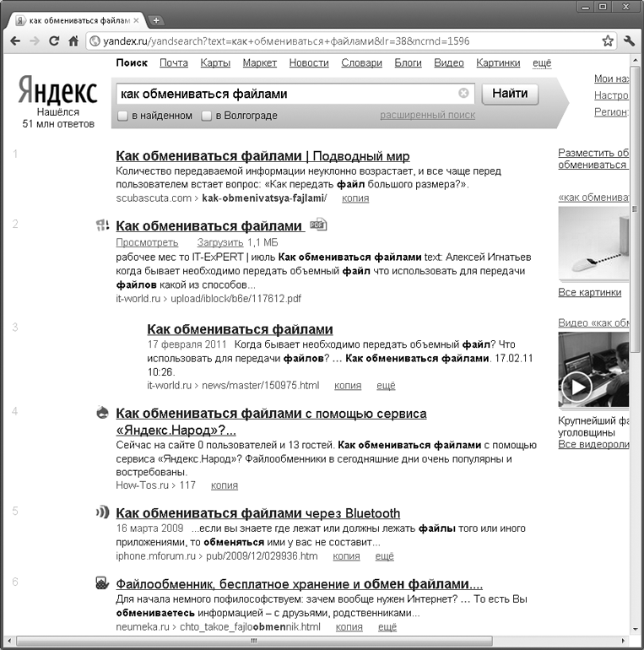
Task: Expand the "ещё" services dropdown
Action: coord(542,62)
